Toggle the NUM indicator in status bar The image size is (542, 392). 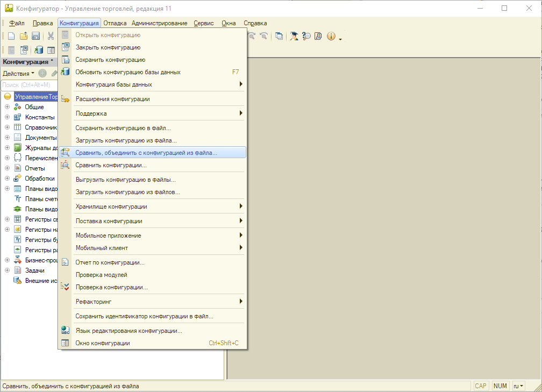click(x=500, y=386)
